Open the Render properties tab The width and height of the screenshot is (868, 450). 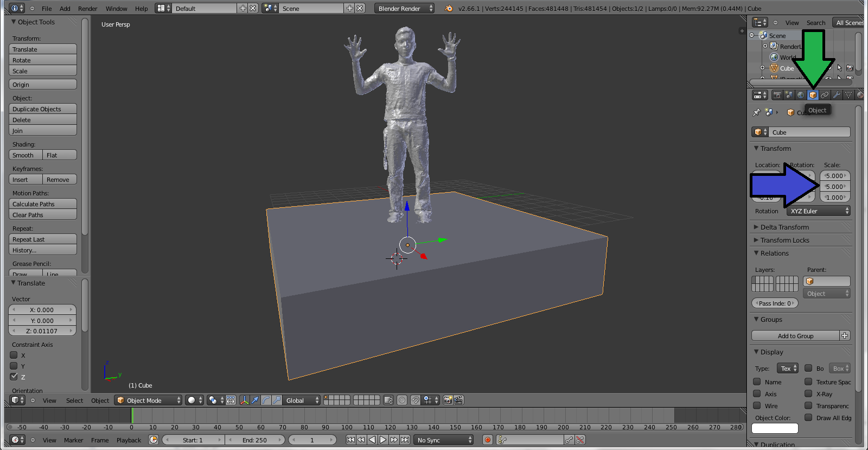[777, 95]
